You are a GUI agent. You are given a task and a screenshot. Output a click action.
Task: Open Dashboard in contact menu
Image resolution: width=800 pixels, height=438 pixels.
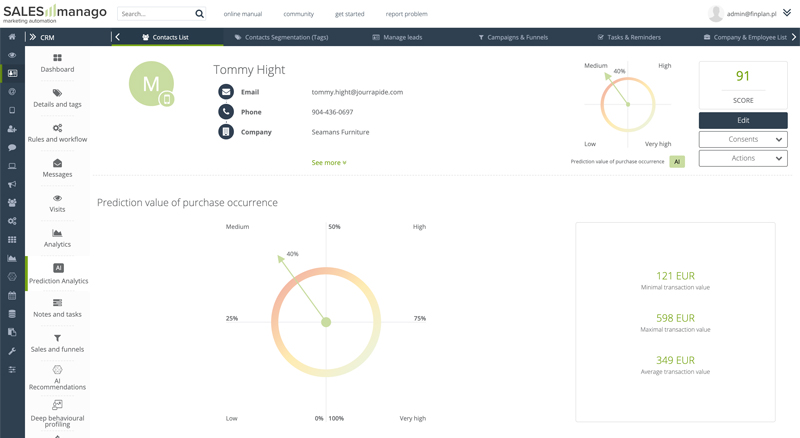click(58, 63)
